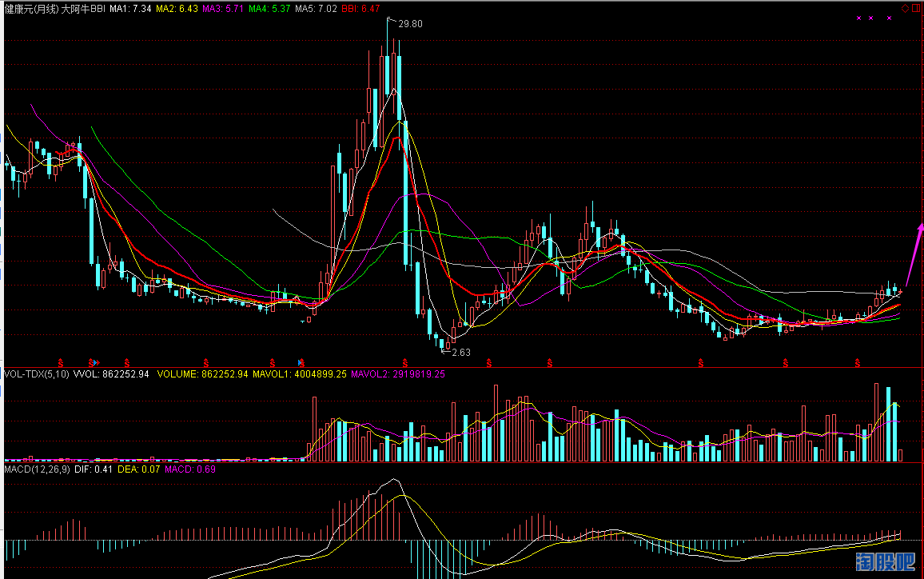Screen dimensions: 924x579
Task: Select the magenta MA3: 5.71 label
Action: (223, 9)
